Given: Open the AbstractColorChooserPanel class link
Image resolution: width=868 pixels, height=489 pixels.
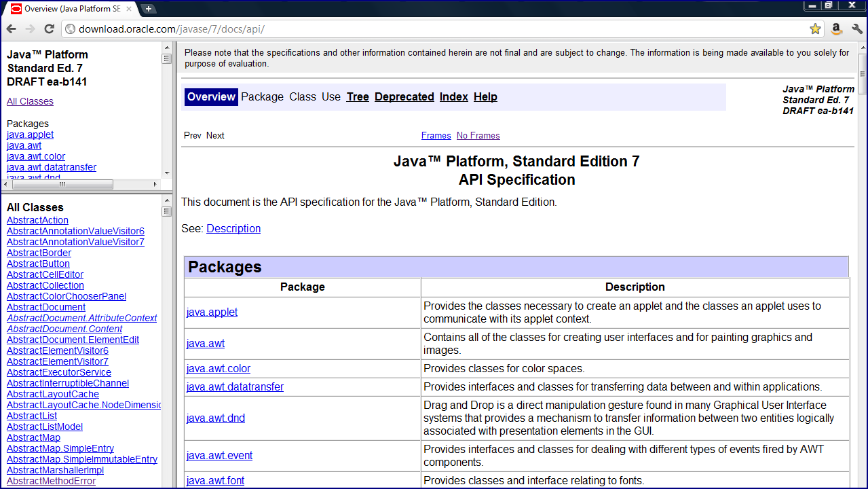Looking at the screenshot, I should tap(67, 297).
